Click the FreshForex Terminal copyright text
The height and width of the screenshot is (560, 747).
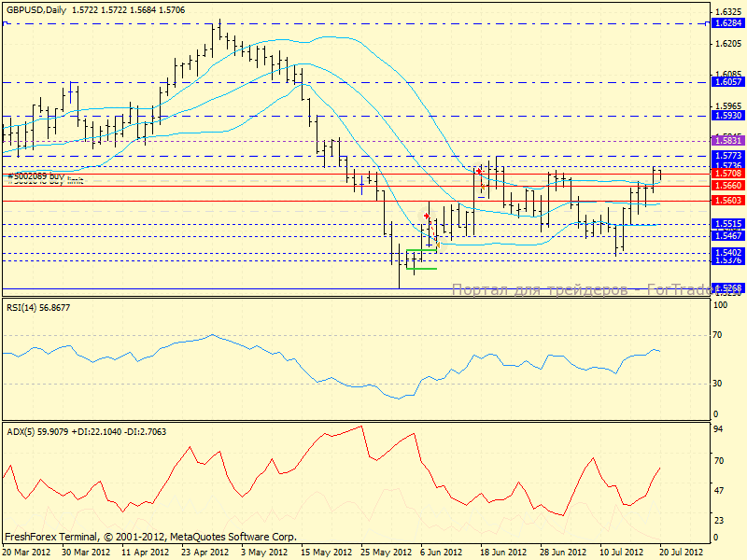coord(150,538)
